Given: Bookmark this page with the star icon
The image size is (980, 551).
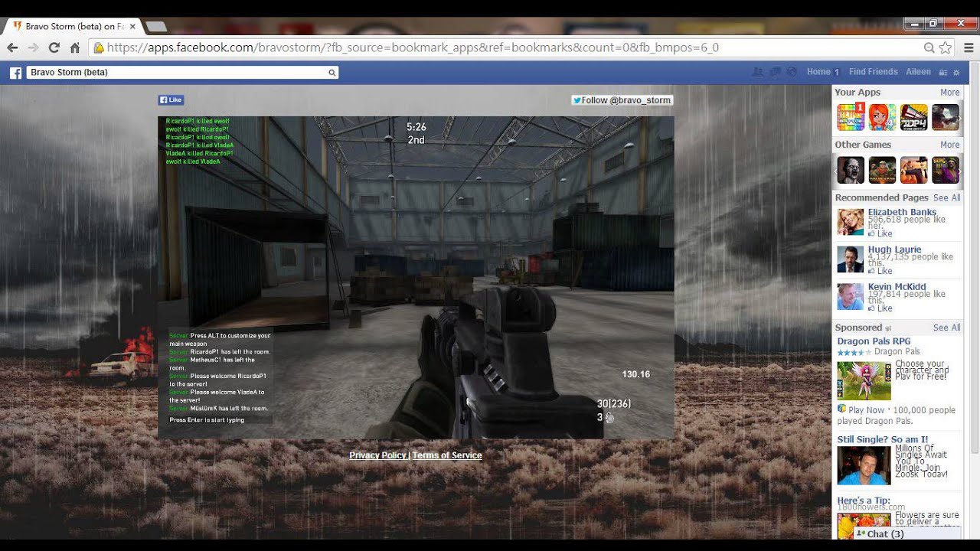Looking at the screenshot, I should (x=946, y=47).
